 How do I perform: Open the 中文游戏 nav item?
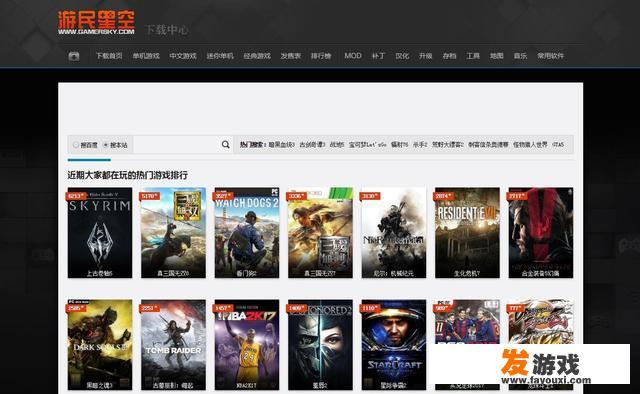coord(183,56)
